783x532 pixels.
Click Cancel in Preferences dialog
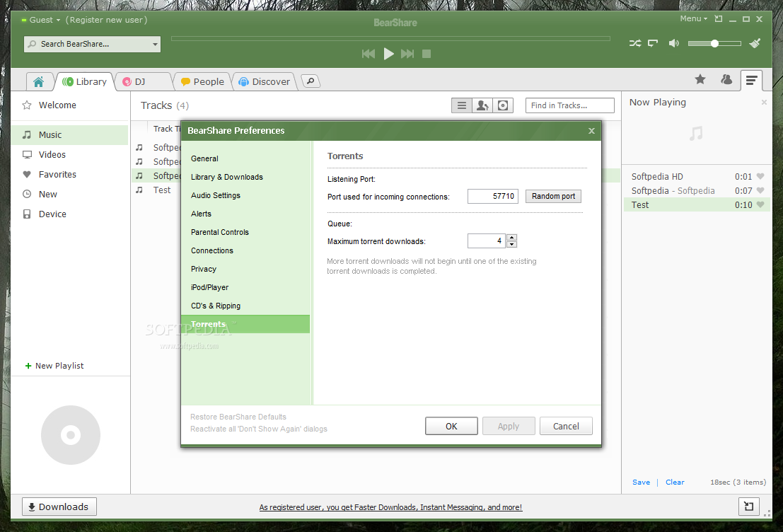click(566, 426)
